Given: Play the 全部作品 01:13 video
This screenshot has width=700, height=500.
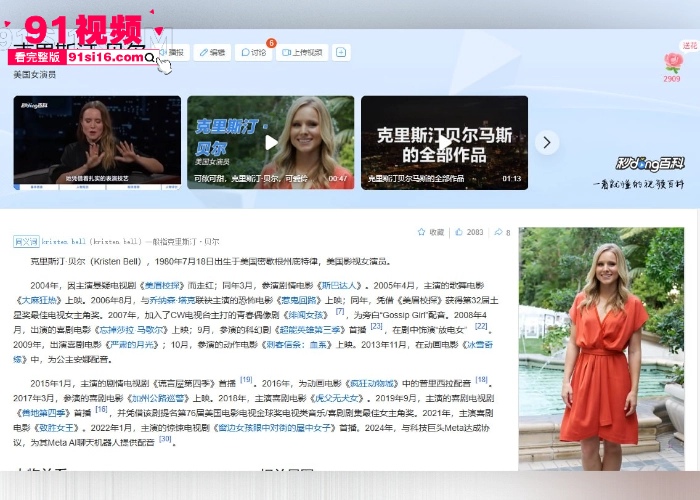Looking at the screenshot, I should [444, 142].
